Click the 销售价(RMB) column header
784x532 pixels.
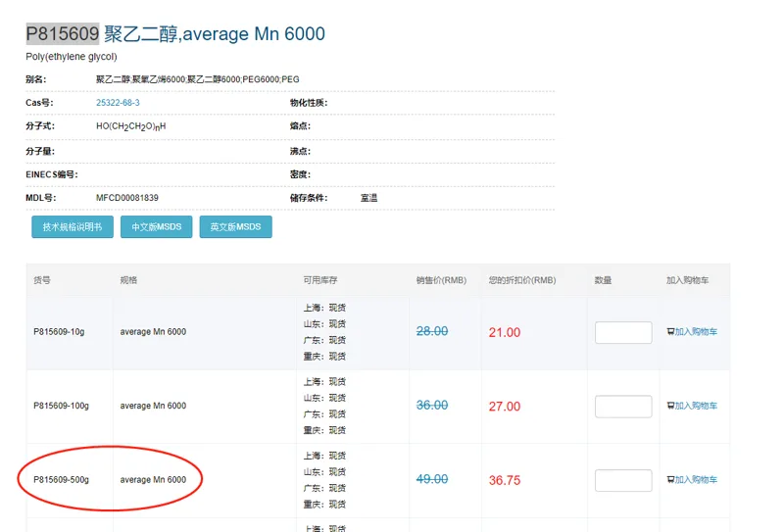click(x=442, y=280)
